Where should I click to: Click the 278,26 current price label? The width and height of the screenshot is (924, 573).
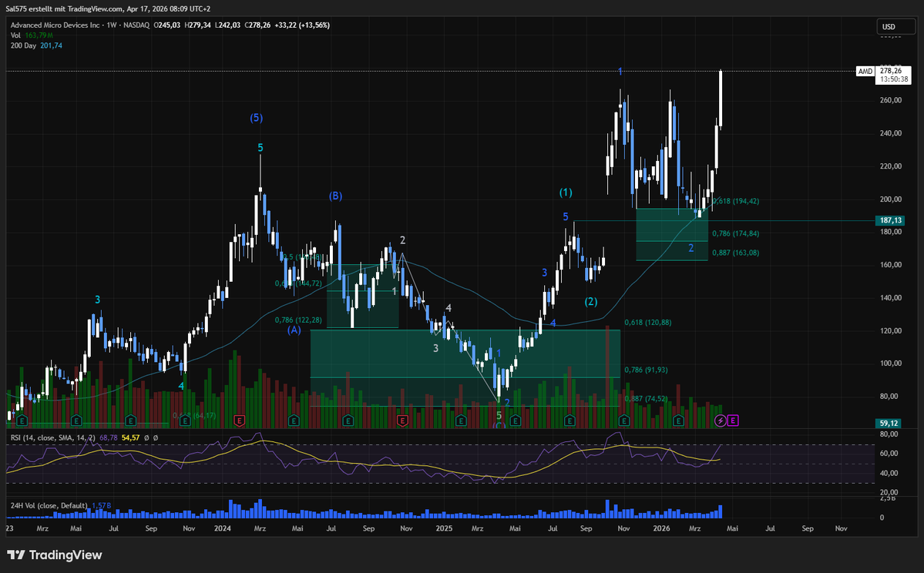tap(891, 71)
